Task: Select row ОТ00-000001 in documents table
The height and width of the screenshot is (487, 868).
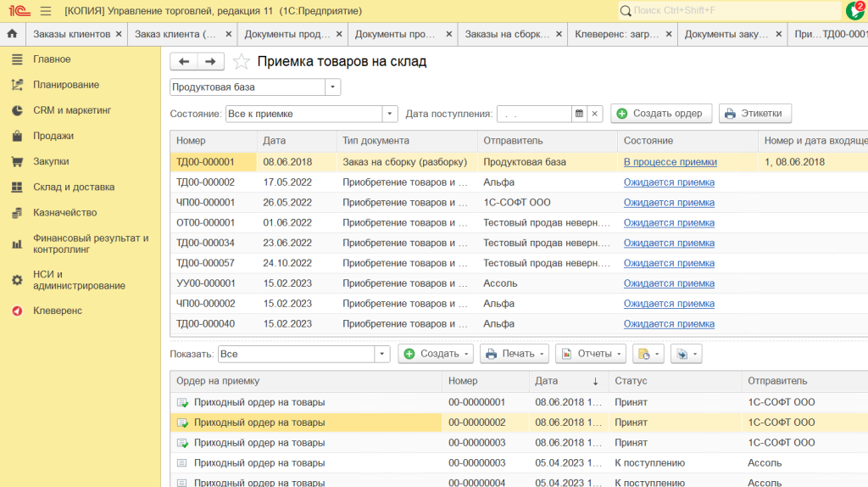Action: [519, 223]
